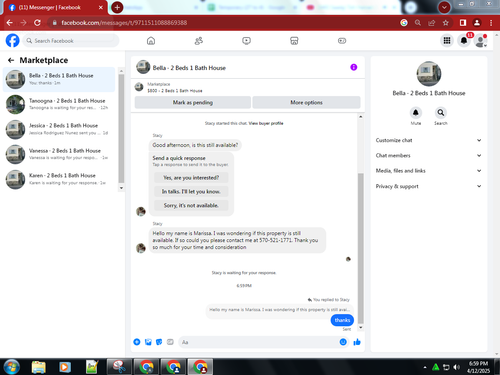500x375 pixels.
Task: Open Karen - 2 Beds 1 Bath House chat
Action: (x=59, y=179)
